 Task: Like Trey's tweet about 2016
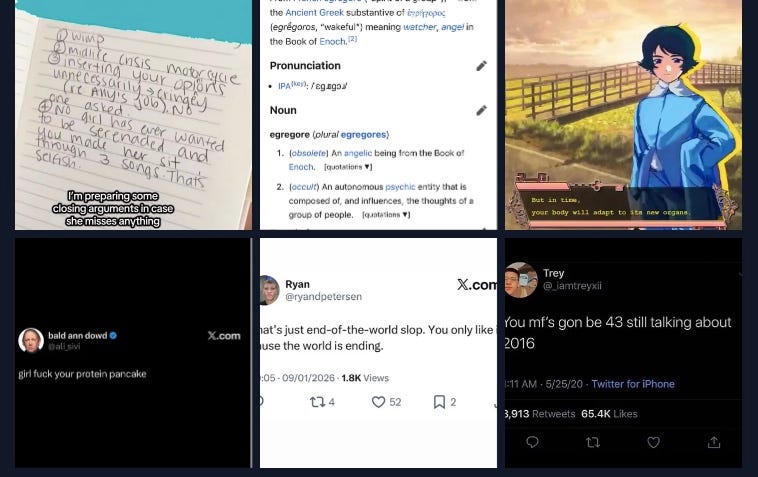click(653, 442)
